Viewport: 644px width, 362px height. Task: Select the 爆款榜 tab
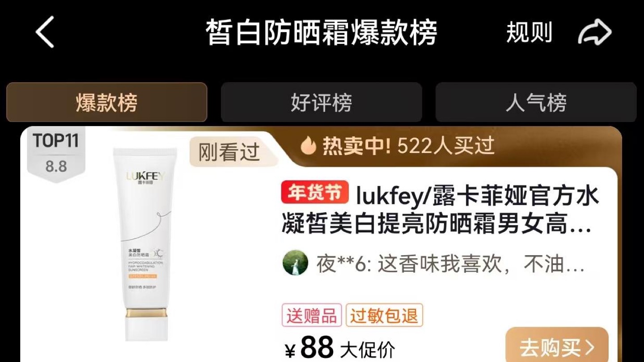tap(107, 102)
